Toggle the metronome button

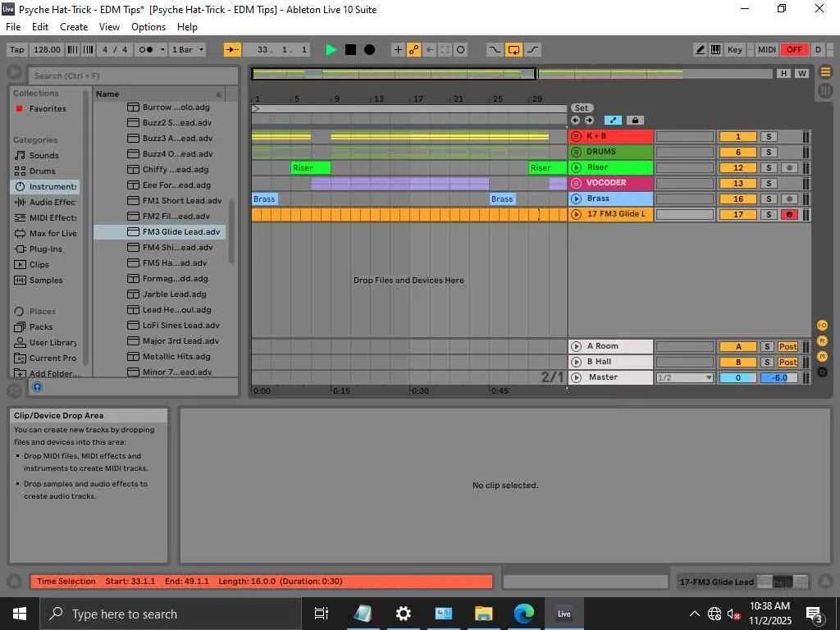[146, 50]
